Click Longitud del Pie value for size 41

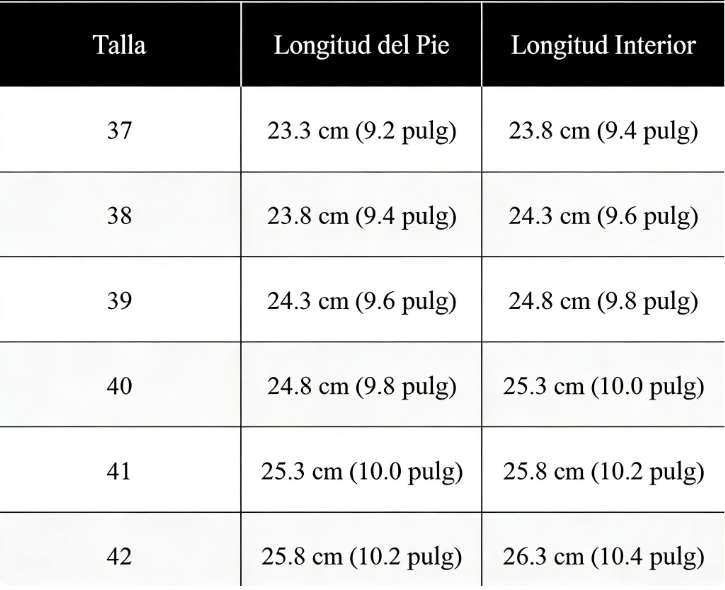[x=360, y=471]
